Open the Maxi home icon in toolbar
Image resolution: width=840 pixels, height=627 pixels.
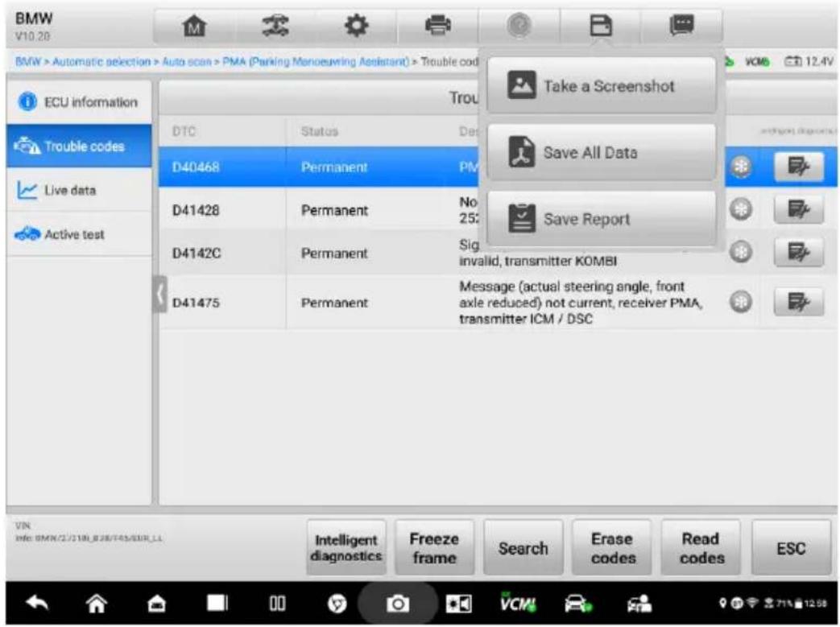194,26
